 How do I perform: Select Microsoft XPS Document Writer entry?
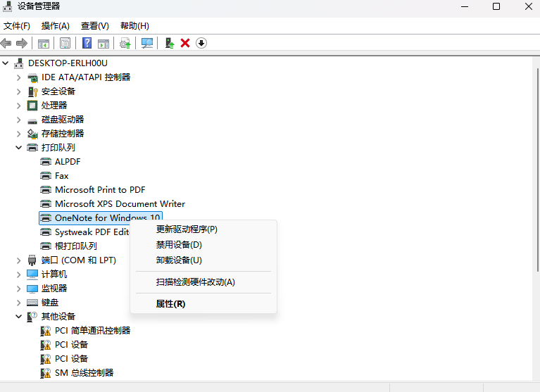(120, 204)
